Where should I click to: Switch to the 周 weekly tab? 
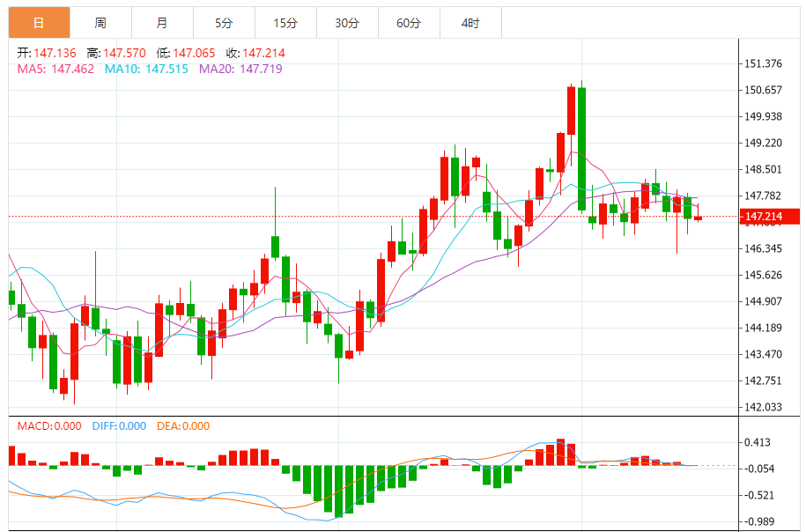(100, 23)
